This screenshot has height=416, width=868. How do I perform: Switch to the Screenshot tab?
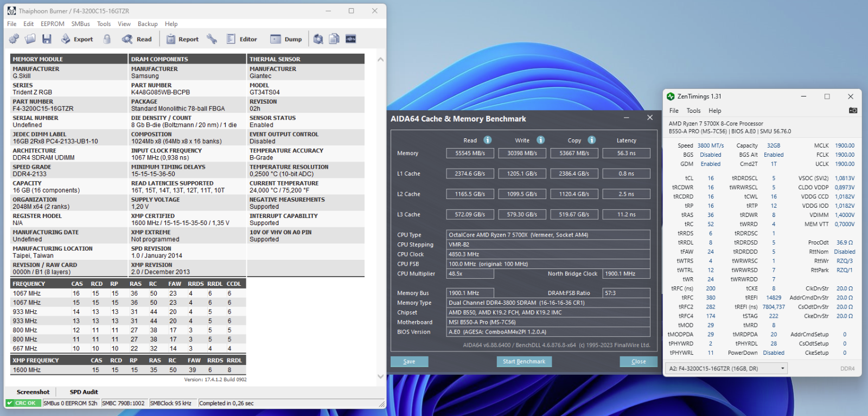click(x=33, y=392)
